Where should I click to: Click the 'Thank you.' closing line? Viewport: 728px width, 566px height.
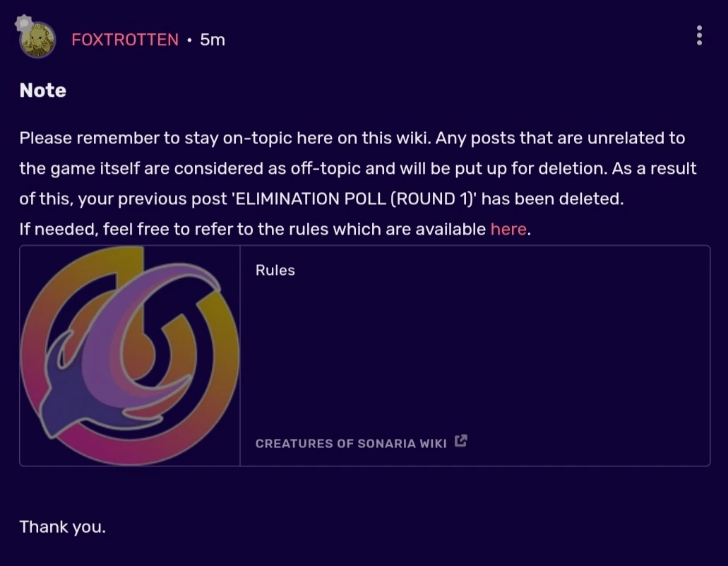[62, 526]
